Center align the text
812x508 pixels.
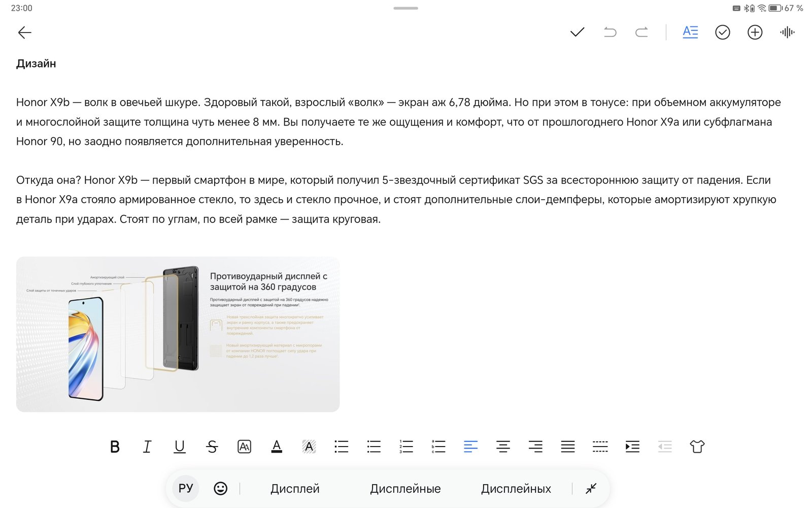pos(503,447)
